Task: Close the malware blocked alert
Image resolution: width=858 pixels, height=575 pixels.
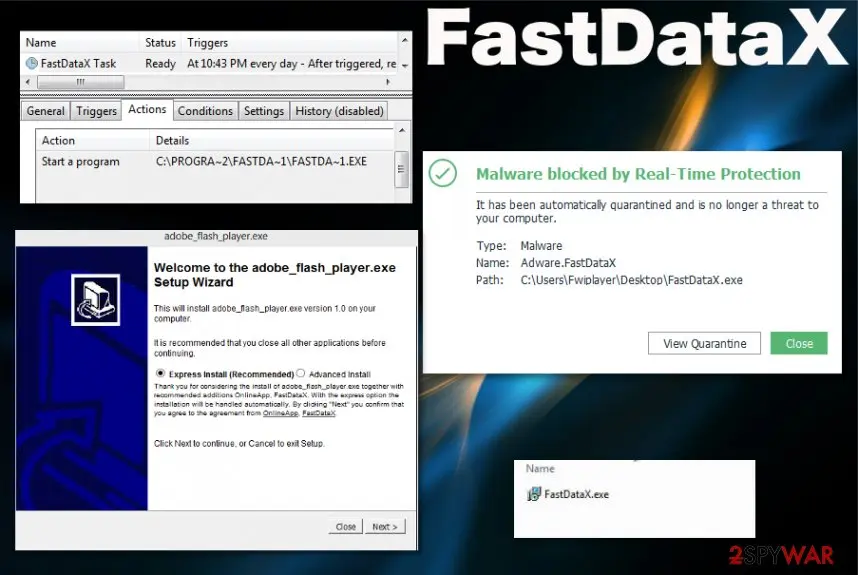Action: click(x=799, y=344)
